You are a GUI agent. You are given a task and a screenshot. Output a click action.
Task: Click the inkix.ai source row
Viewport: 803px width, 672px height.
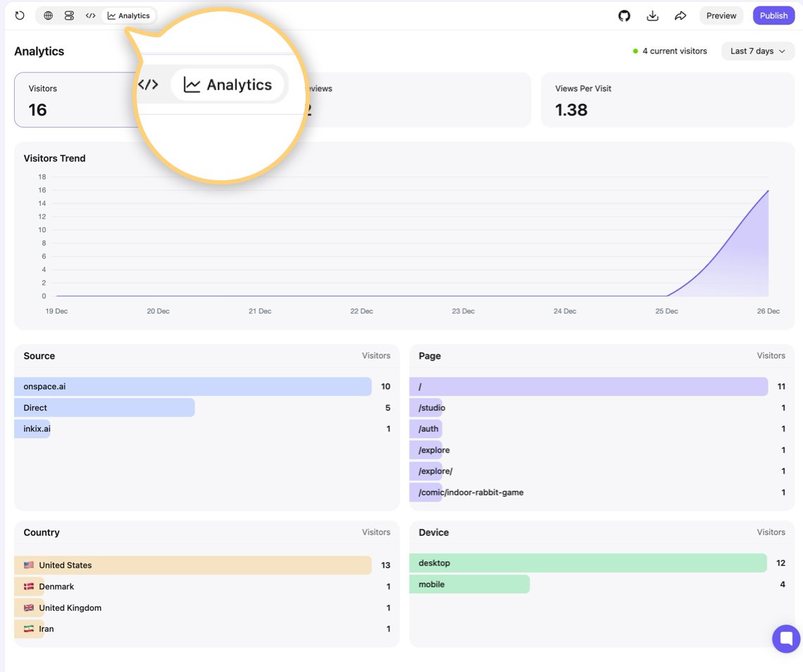pos(207,429)
